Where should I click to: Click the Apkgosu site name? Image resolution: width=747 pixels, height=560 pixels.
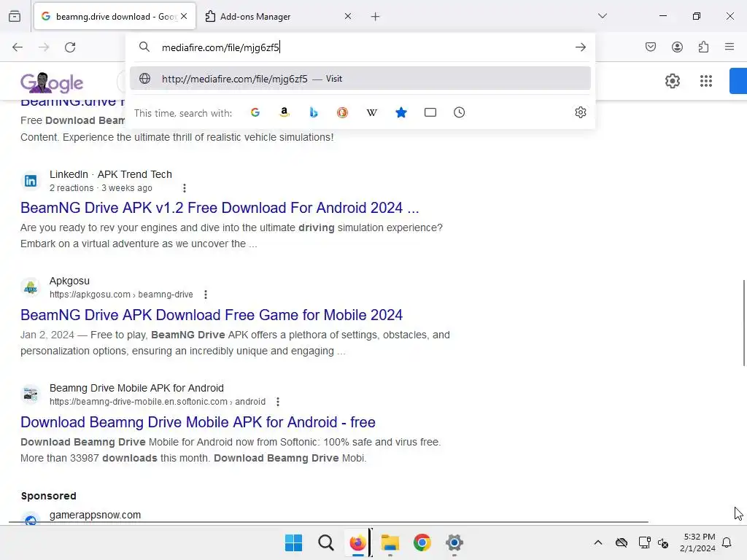click(69, 281)
